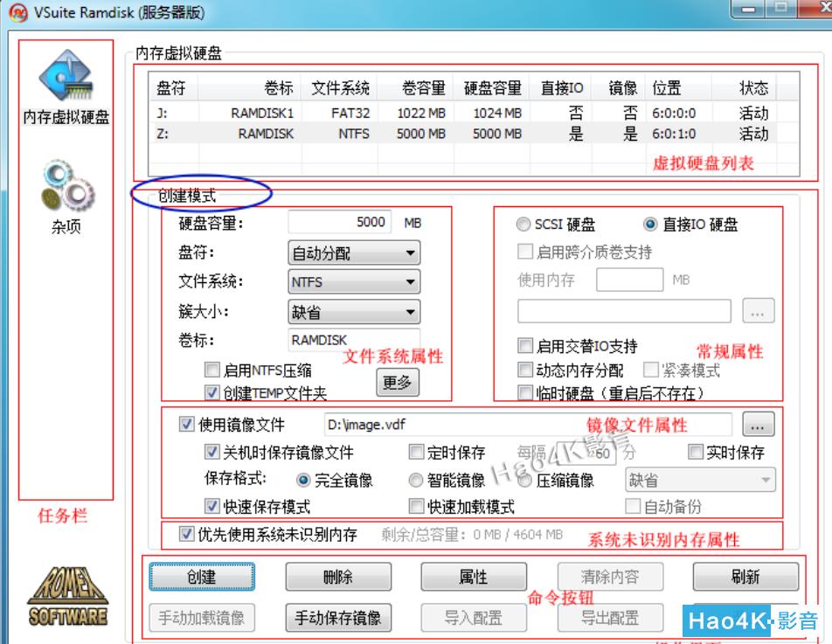This screenshot has width=832, height=644.
Task: Toggle the 使用镜像文件 checkbox
Action: pyautogui.click(x=186, y=424)
